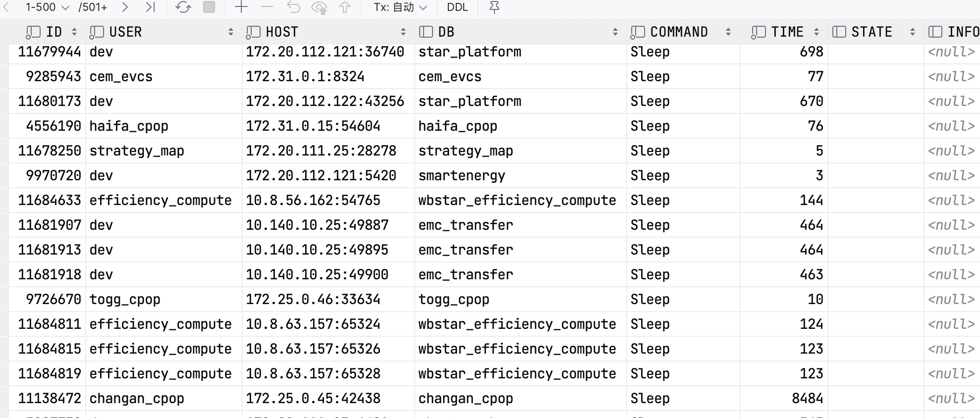Select the TIME cell 463
The height and width of the screenshot is (418, 980).
pyautogui.click(x=784, y=274)
